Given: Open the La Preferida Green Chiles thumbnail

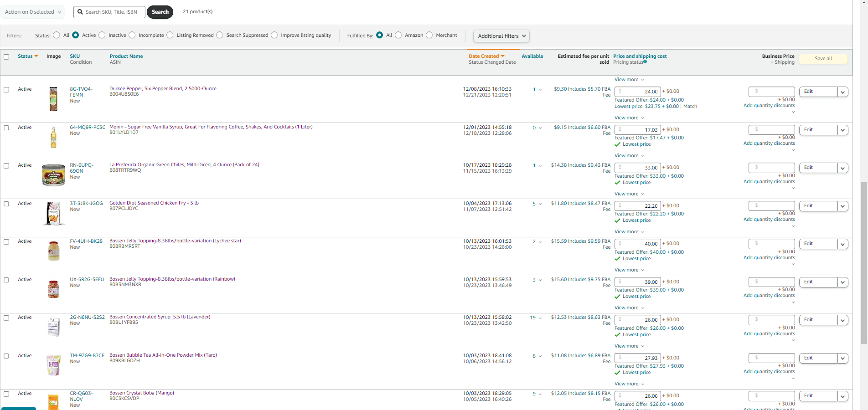Looking at the screenshot, I should pos(53,175).
